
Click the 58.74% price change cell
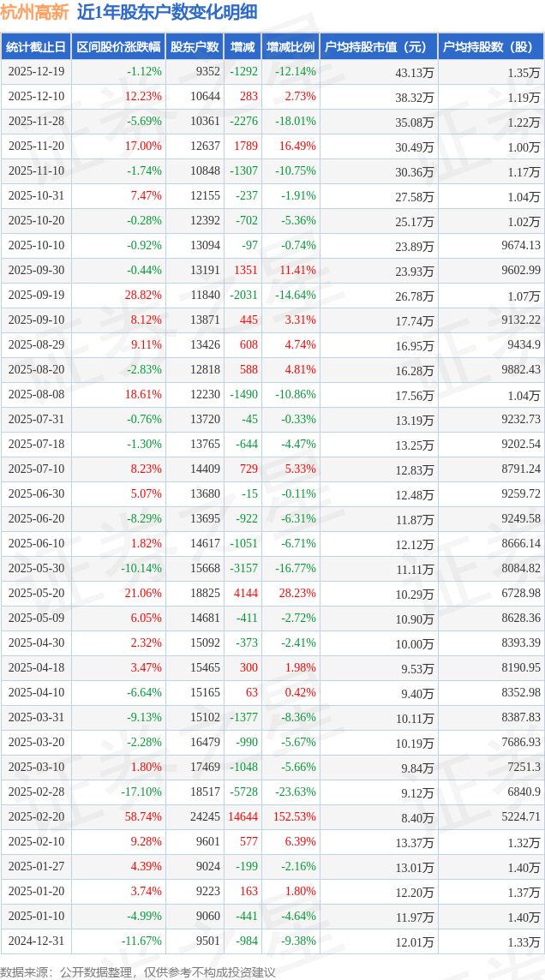pos(143,817)
